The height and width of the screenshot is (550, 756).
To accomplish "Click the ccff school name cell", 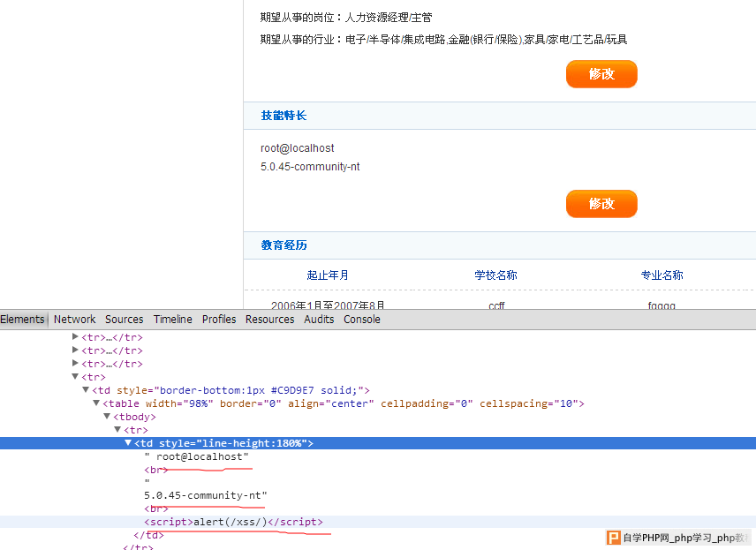I will tap(496, 305).
